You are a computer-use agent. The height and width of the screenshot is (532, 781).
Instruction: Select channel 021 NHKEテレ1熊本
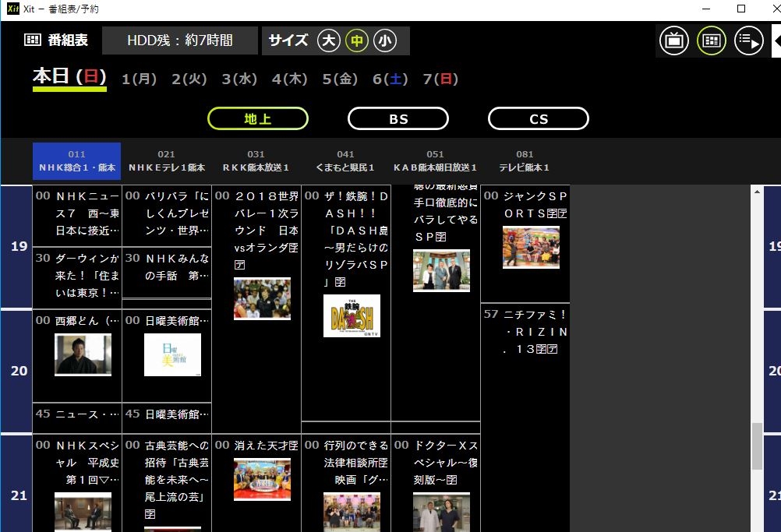166,160
